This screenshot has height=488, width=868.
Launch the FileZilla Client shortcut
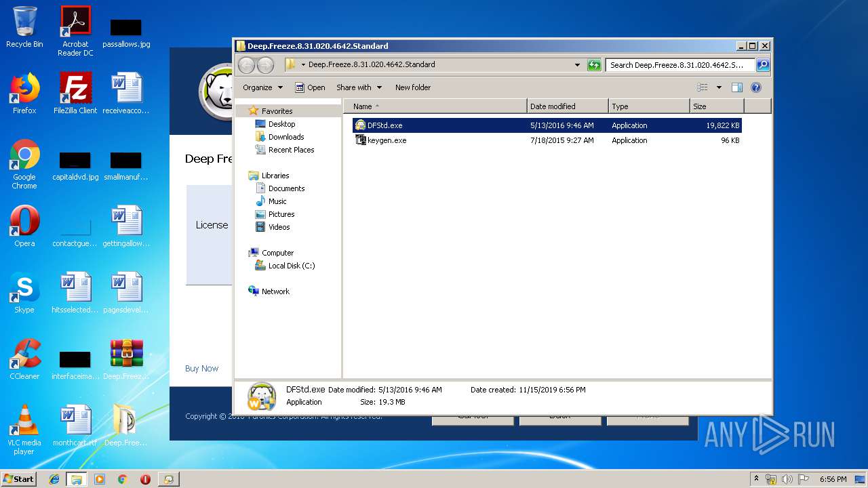(75, 94)
